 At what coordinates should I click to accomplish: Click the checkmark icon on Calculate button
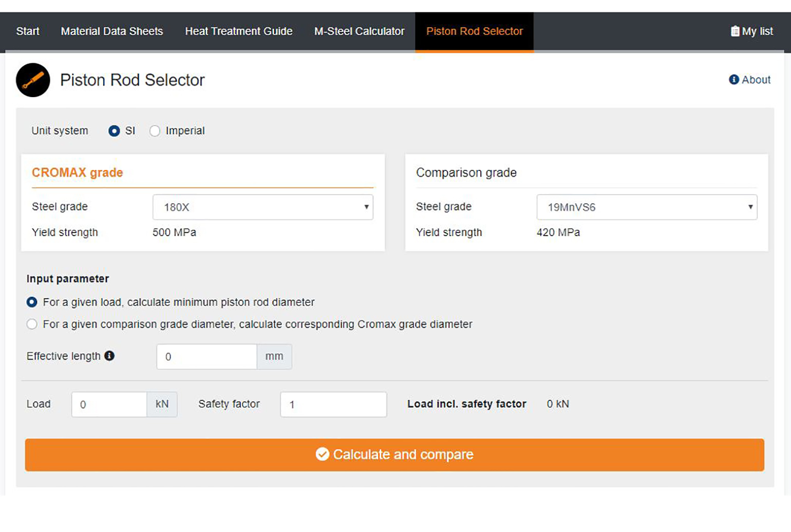coord(322,454)
